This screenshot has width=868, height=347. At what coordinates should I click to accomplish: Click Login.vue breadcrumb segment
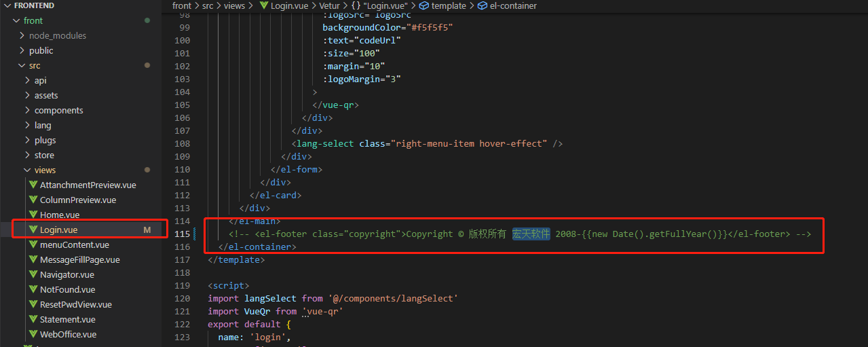tap(289, 5)
